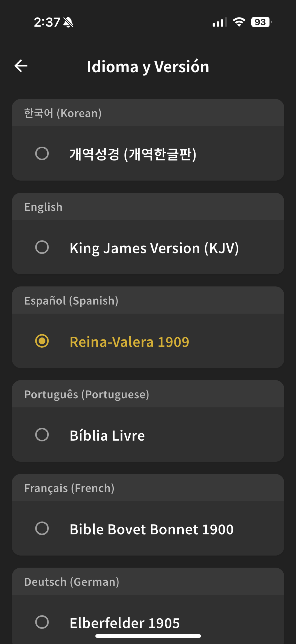Tap the home indicator bar

click(148, 636)
